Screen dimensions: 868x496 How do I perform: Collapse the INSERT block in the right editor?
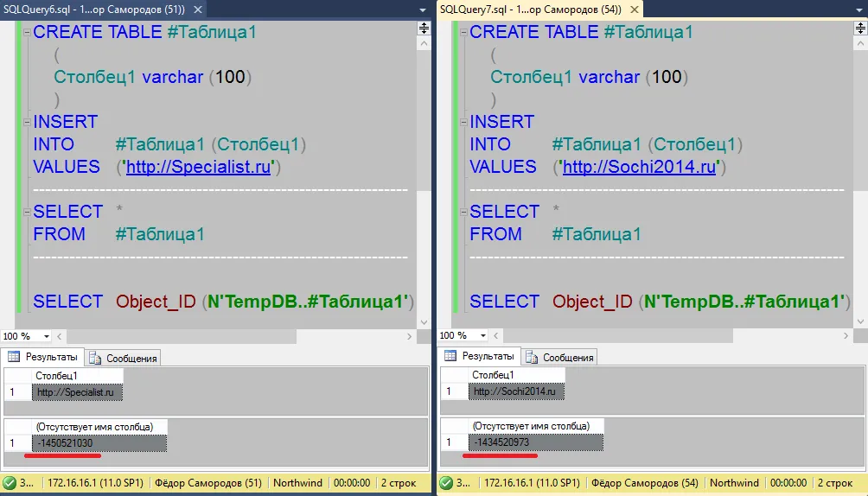[463, 122]
